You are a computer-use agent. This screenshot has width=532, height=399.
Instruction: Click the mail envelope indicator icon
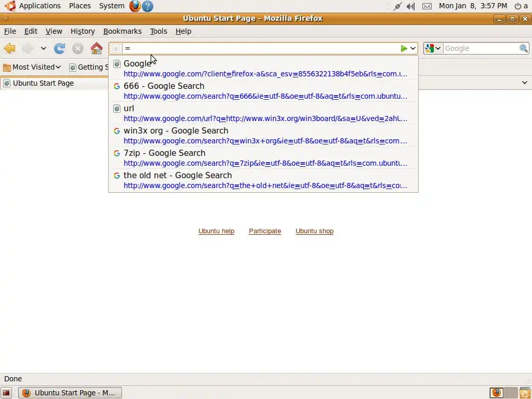pos(427,6)
